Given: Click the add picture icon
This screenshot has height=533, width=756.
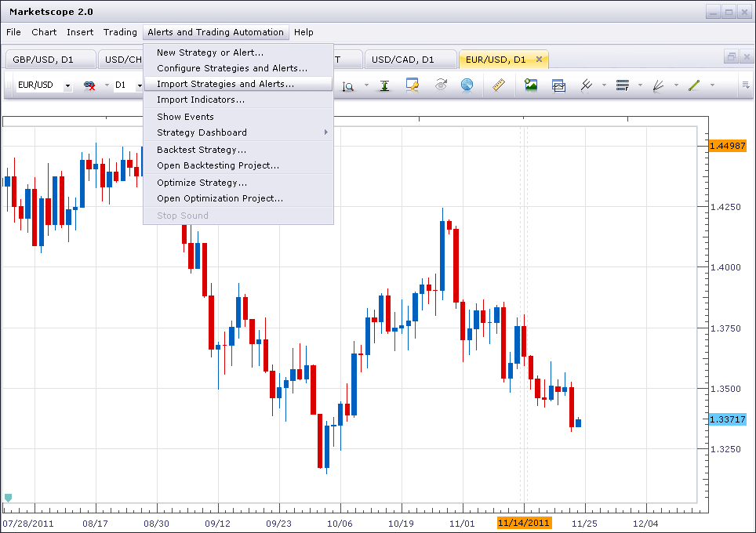Looking at the screenshot, I should [531, 85].
